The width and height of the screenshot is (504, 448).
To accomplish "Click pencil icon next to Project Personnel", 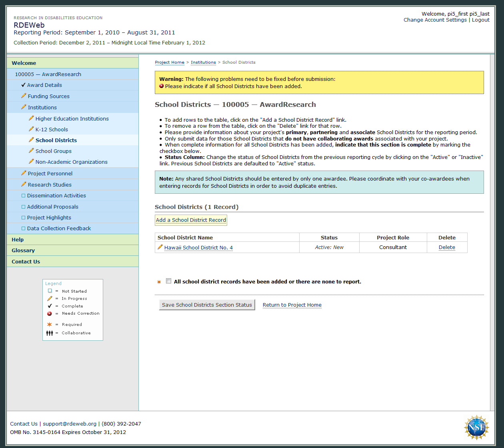I will [24, 173].
